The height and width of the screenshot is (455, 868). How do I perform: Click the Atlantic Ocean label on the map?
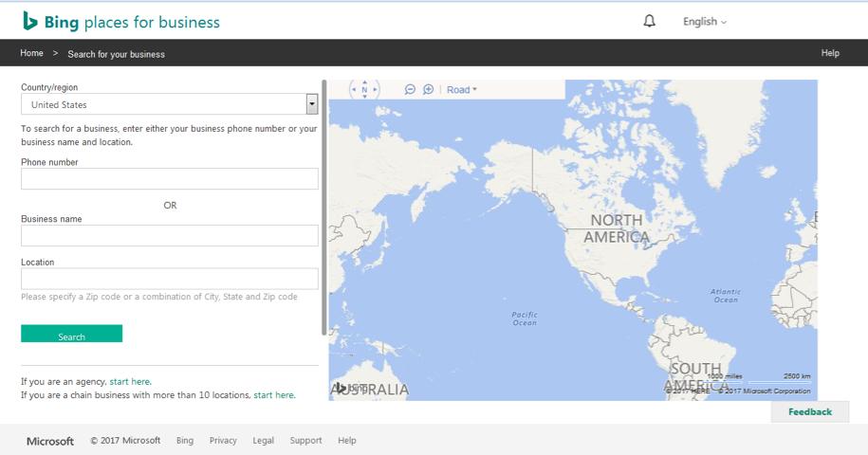point(725,296)
